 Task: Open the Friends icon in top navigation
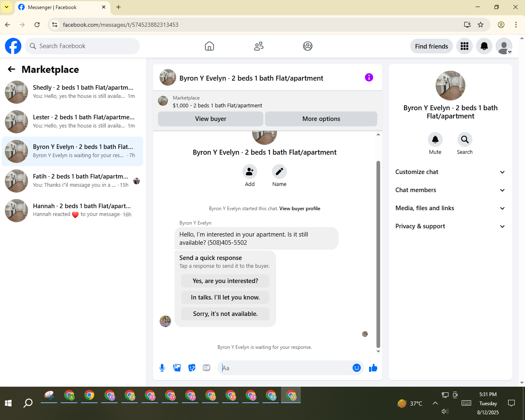pos(259,46)
